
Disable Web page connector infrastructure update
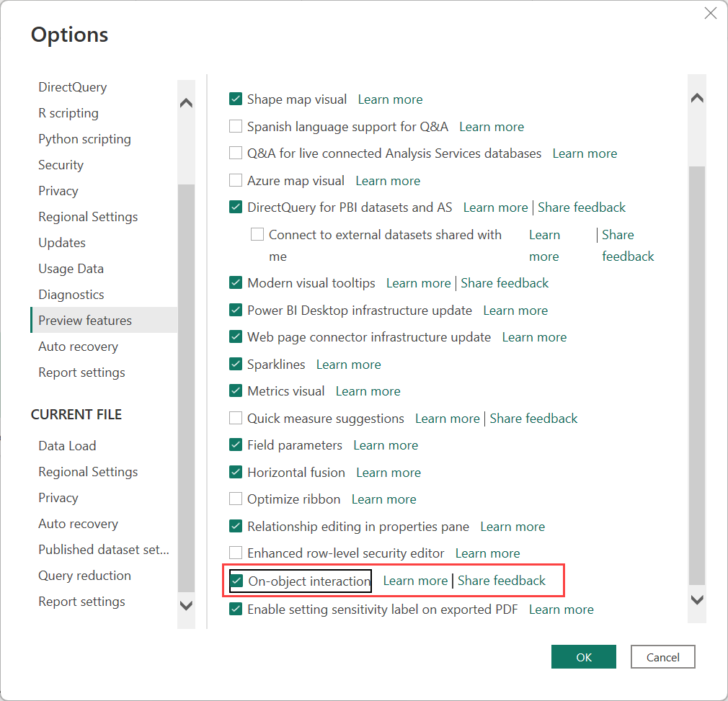236,337
